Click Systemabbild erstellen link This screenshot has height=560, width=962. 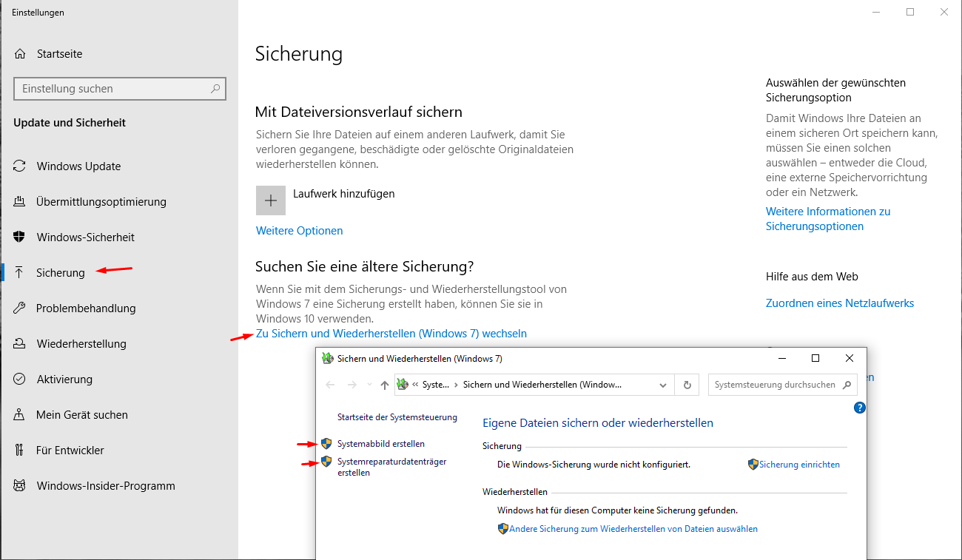[381, 444]
